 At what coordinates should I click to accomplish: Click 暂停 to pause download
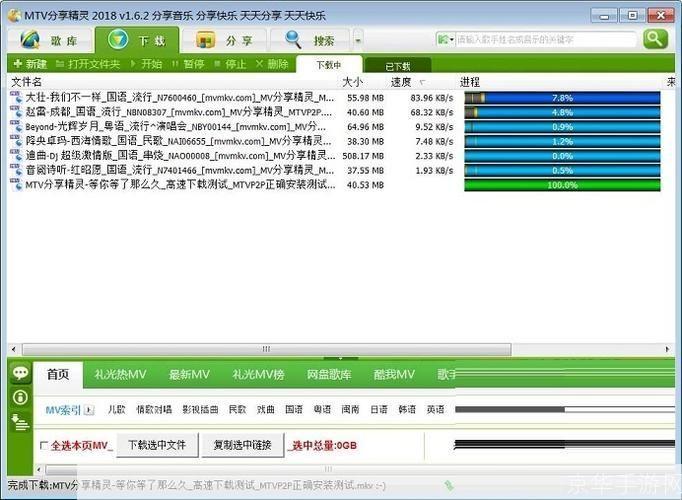click(x=188, y=64)
